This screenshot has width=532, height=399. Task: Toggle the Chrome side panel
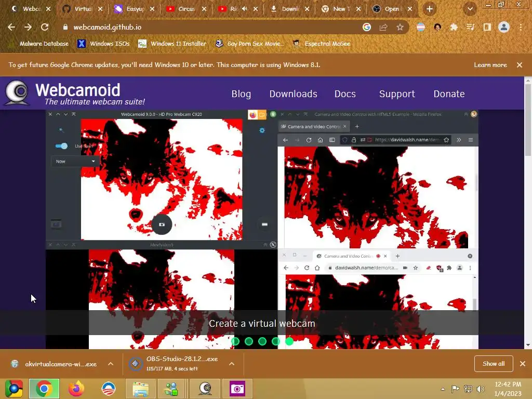487,27
